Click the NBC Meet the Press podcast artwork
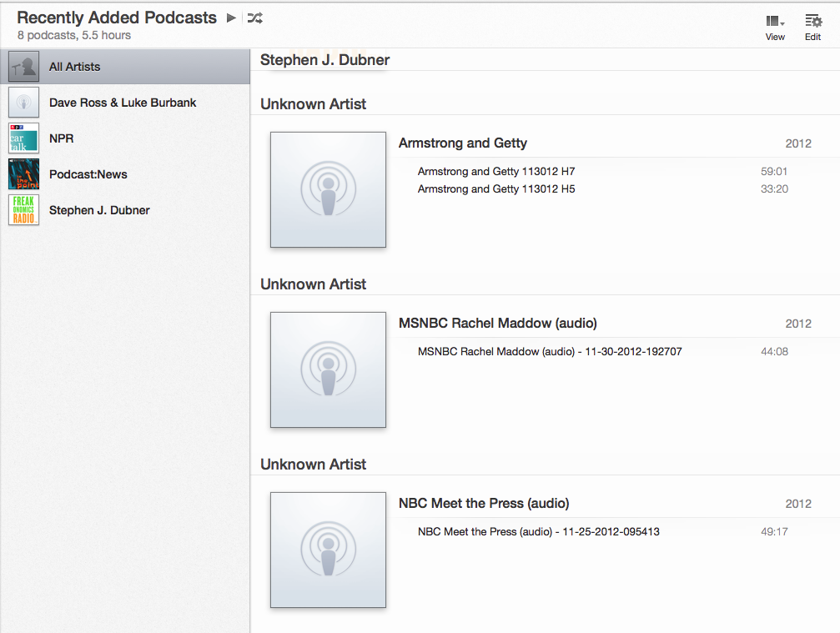The height and width of the screenshot is (633, 840). coord(328,550)
